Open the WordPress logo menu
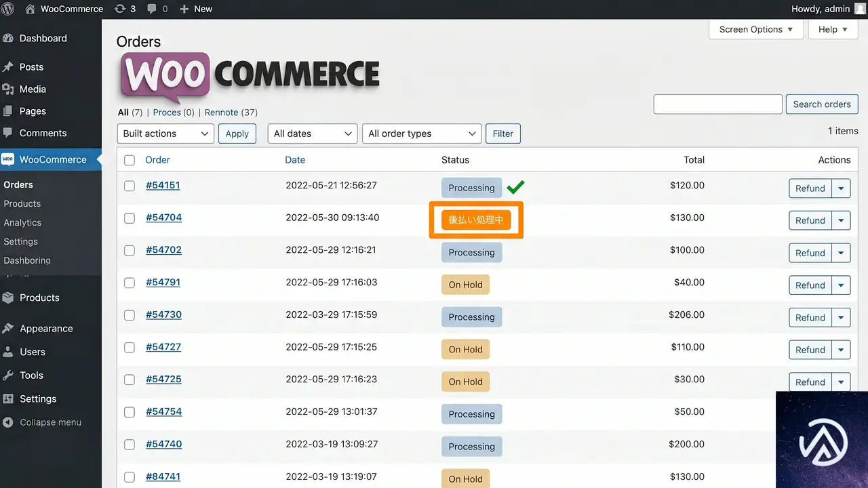 (8, 9)
